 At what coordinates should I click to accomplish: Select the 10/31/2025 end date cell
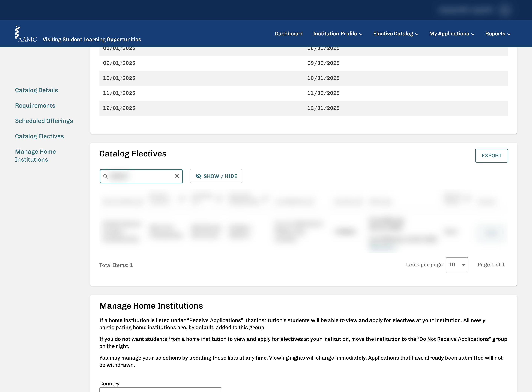[x=323, y=78]
